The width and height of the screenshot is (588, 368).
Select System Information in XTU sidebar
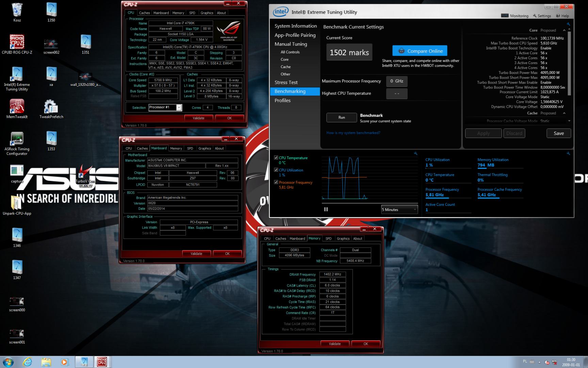296,26
